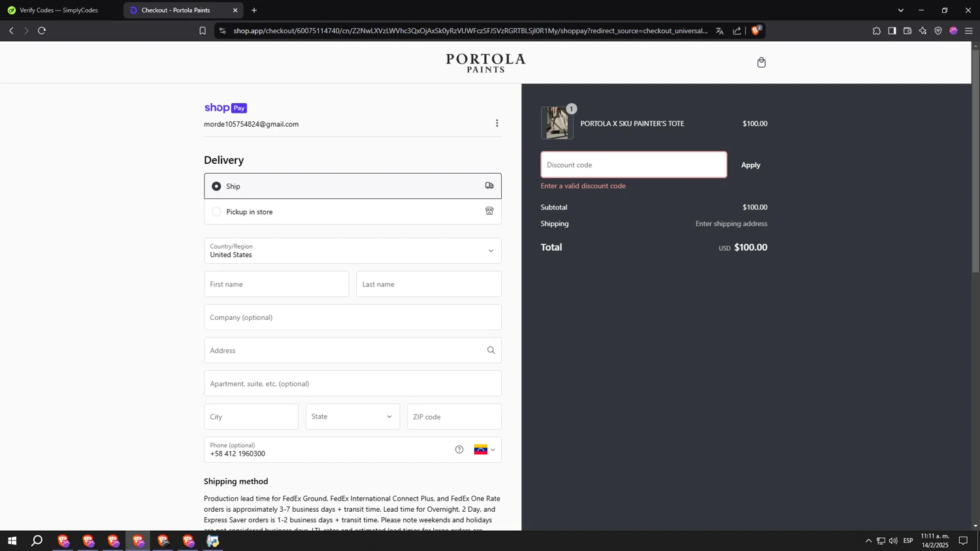
Task: Open the State dropdown
Action: 353,417
